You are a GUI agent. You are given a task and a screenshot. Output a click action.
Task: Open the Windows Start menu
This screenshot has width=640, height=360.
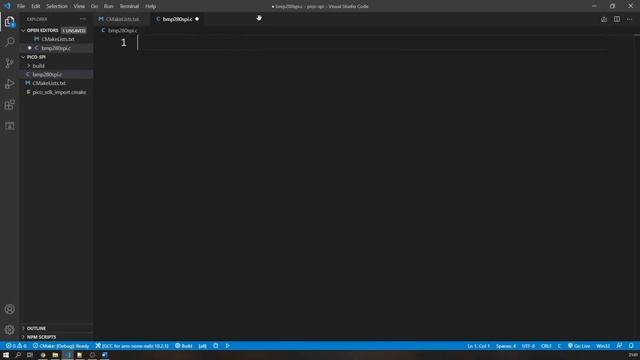click(6, 355)
